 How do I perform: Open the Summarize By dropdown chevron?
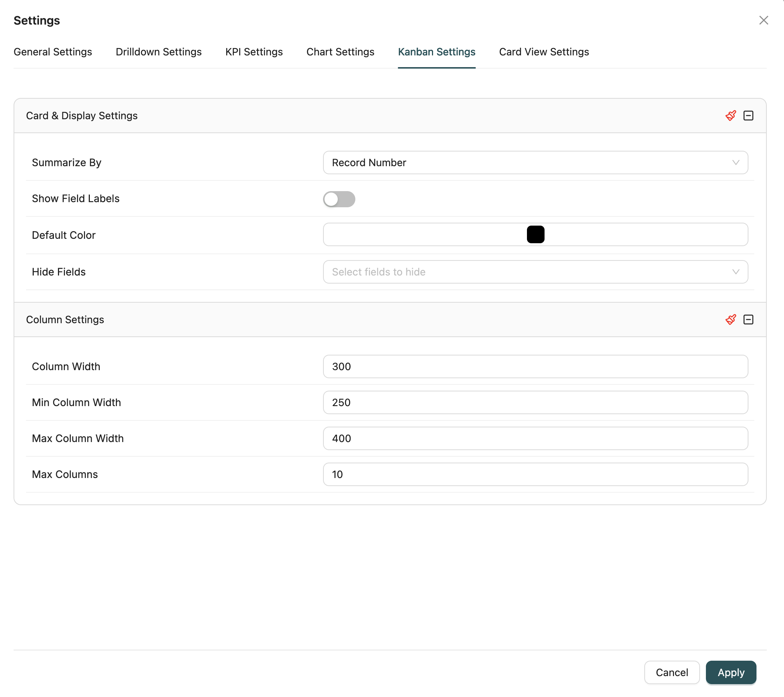[x=735, y=163]
